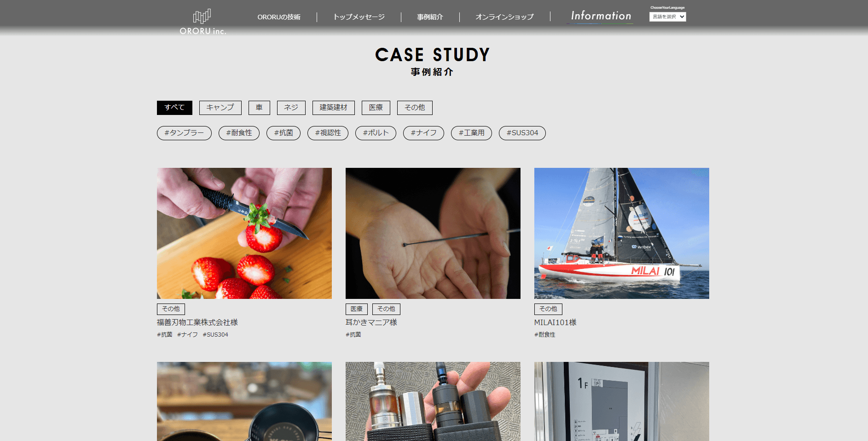Filter case studies by キャンプ
This screenshot has width=868, height=441.
coord(220,108)
